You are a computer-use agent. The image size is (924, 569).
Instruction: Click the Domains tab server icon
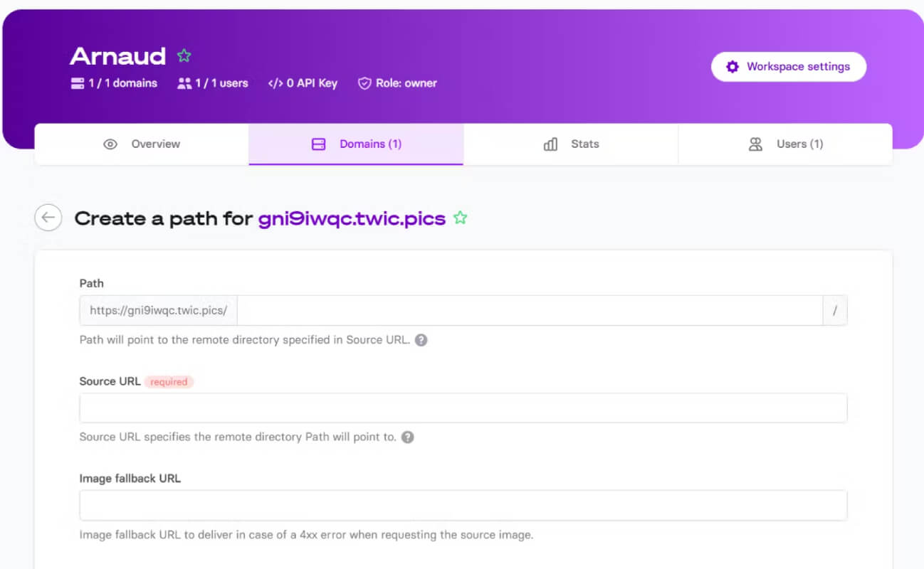click(x=319, y=144)
